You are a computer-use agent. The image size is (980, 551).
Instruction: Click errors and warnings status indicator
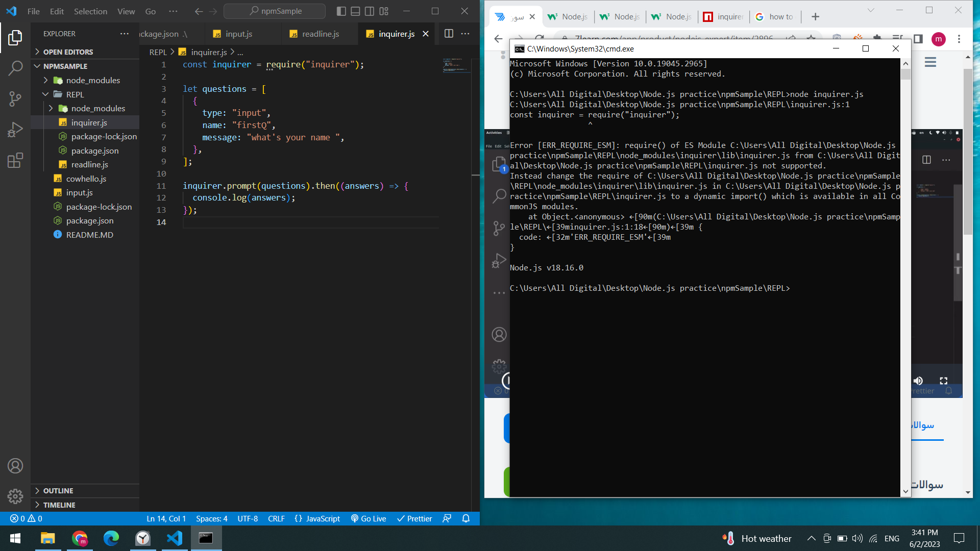click(x=26, y=518)
